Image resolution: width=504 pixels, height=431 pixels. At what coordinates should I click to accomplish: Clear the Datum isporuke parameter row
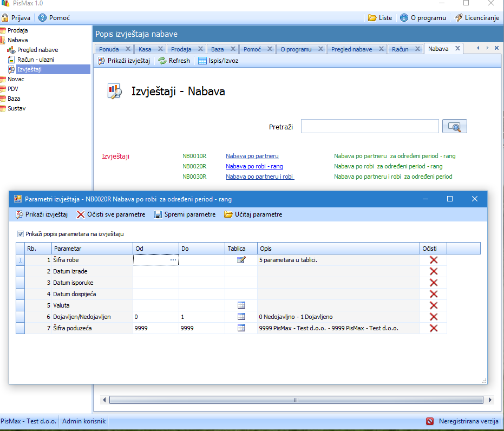pos(433,283)
